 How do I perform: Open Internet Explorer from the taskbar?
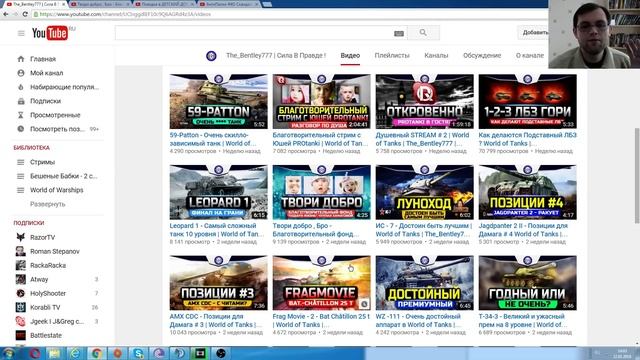(x=75, y=353)
